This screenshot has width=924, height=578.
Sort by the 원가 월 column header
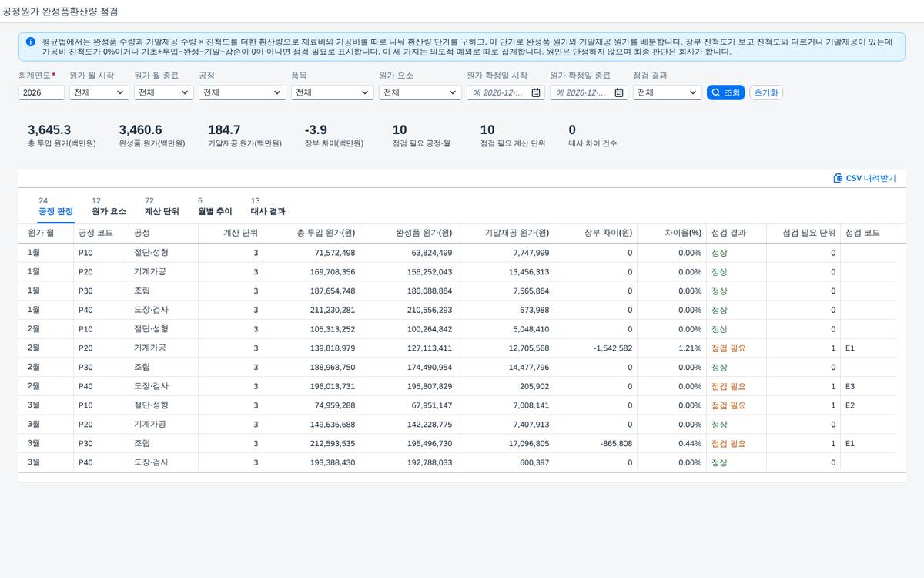(46, 233)
